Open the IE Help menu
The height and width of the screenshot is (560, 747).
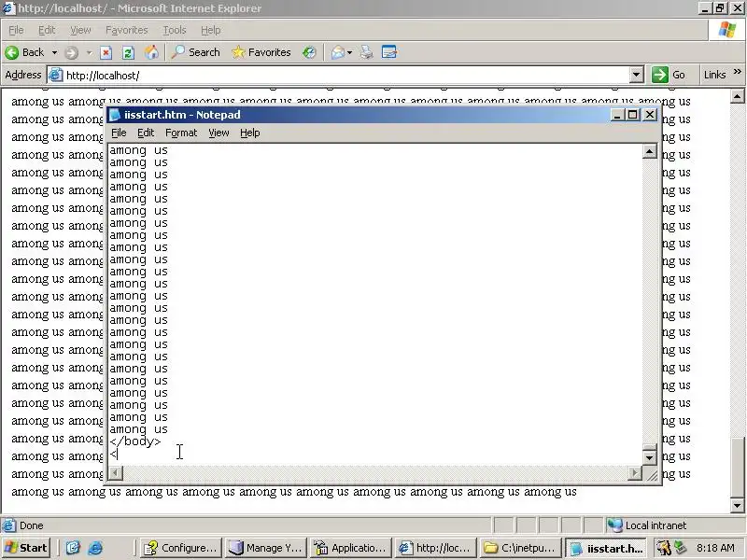211,30
